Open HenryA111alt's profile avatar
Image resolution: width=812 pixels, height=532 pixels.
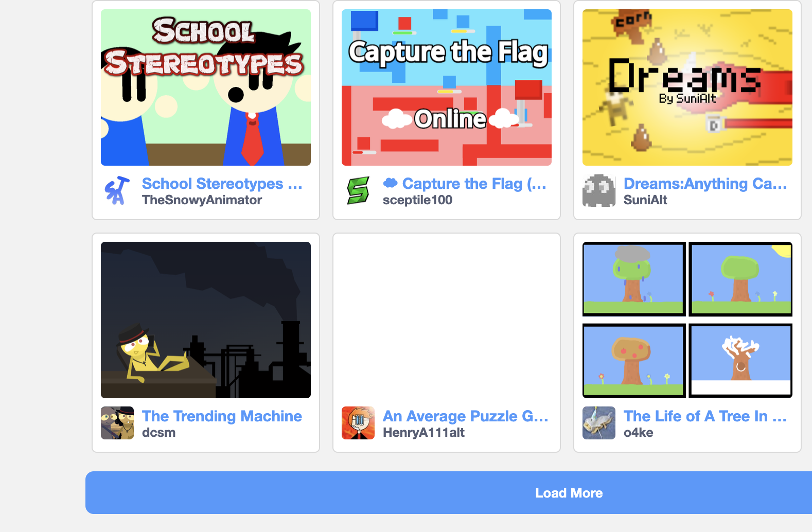pyautogui.click(x=358, y=423)
